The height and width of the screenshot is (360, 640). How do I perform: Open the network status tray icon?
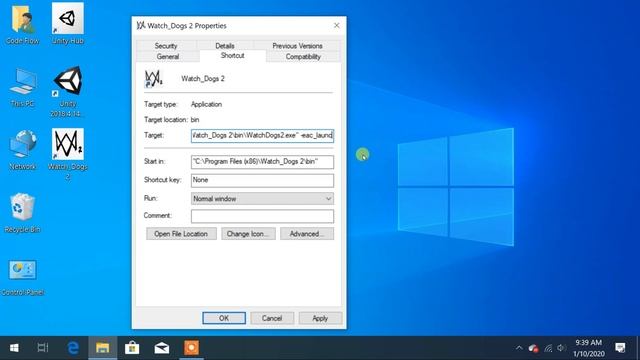548,348
